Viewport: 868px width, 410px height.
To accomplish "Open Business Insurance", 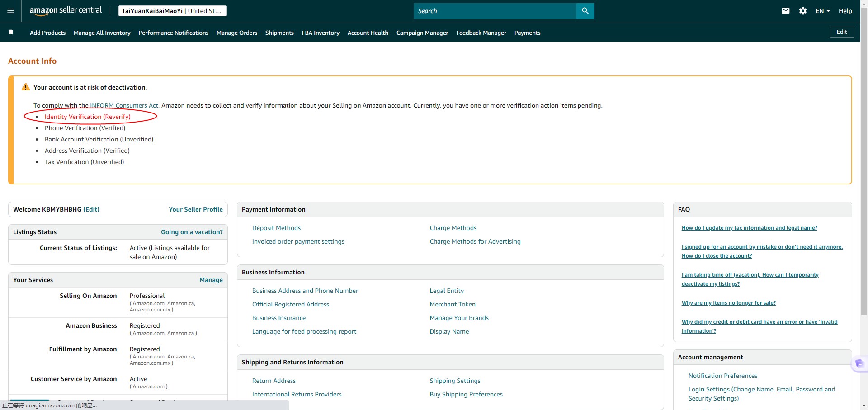I will pyautogui.click(x=279, y=318).
